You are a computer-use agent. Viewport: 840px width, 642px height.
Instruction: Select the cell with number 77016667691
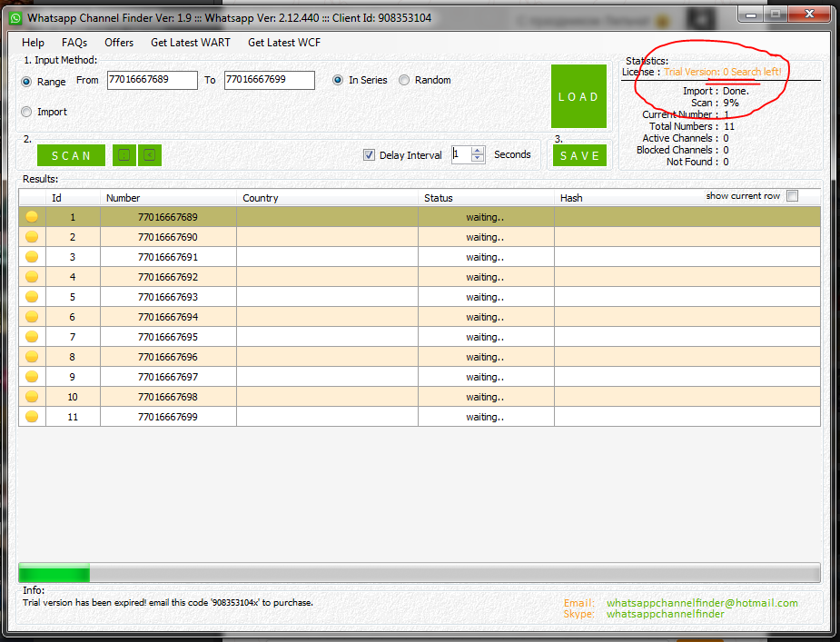point(168,257)
